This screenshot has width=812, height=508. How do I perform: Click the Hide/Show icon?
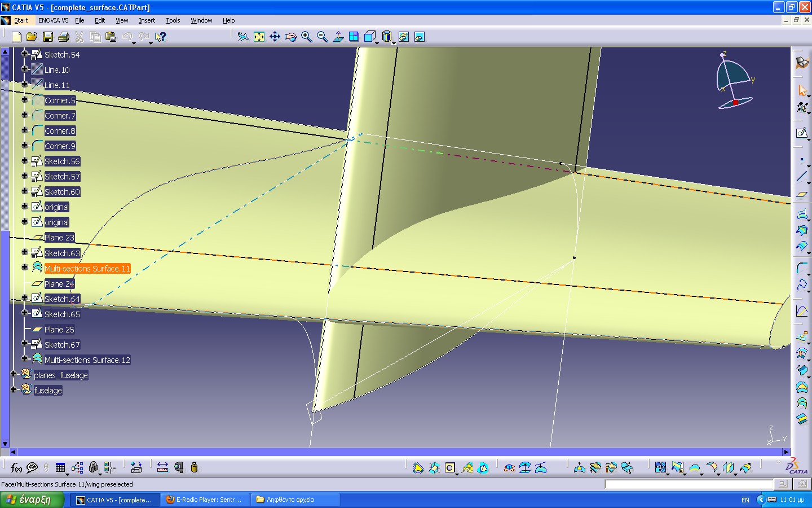[x=404, y=37]
